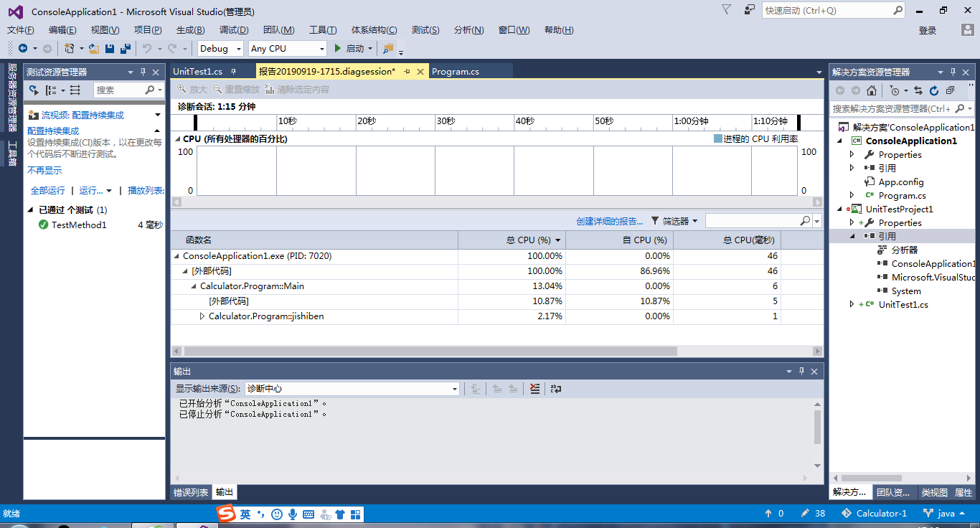Click the Home icon in Solution Explorer
This screenshot has height=528, width=980.
872,90
